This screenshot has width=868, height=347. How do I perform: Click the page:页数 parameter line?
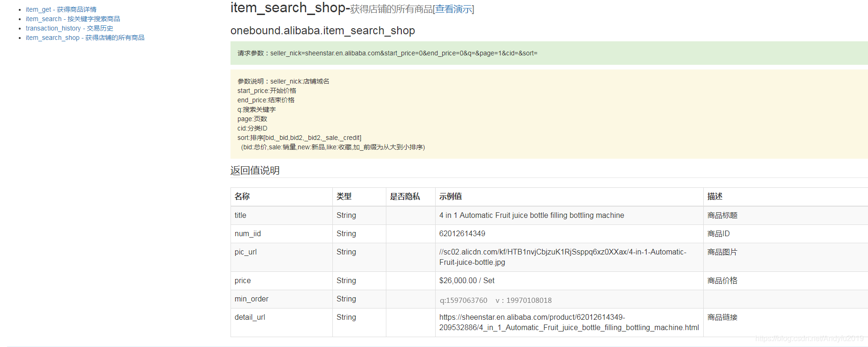pos(252,119)
